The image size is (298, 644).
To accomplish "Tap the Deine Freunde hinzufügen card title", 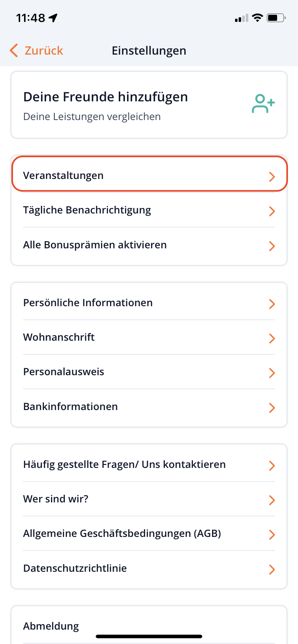I will pyautogui.click(x=105, y=97).
